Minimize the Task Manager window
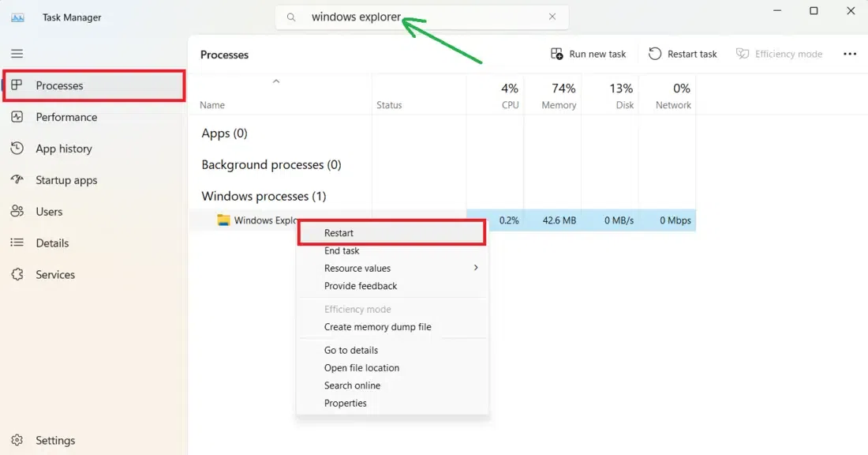The height and width of the screenshot is (455, 868). 777,10
